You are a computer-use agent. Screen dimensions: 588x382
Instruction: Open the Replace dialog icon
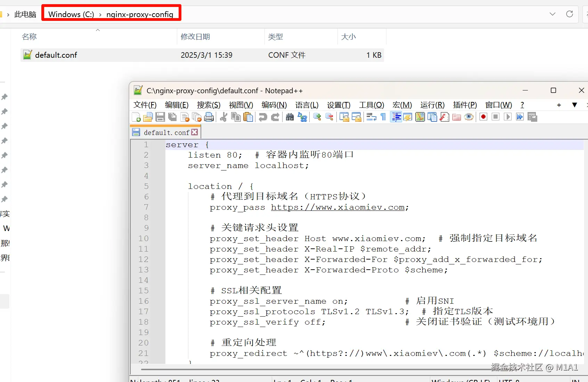tap(302, 117)
